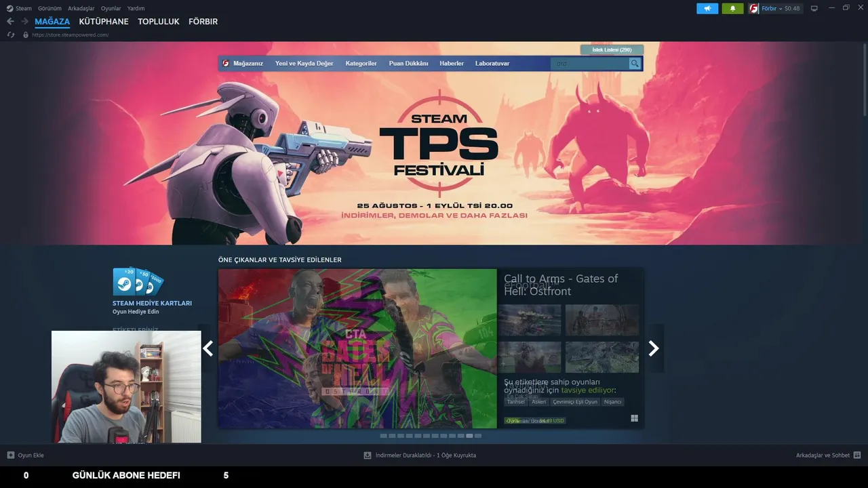Expand Yeni ve Kayda Değer menu
The image size is (868, 488).
click(304, 63)
